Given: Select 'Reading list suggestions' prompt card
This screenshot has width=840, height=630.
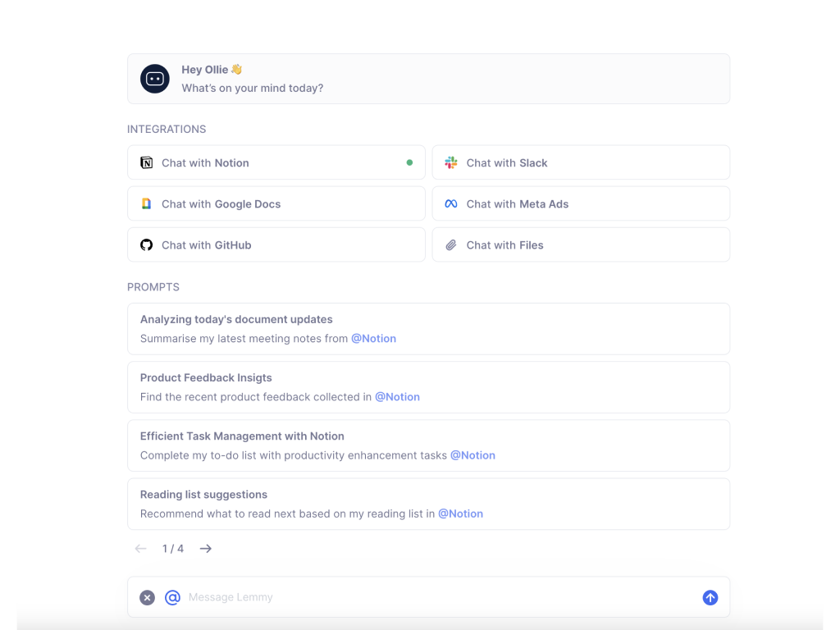Looking at the screenshot, I should pyautogui.click(x=428, y=504).
